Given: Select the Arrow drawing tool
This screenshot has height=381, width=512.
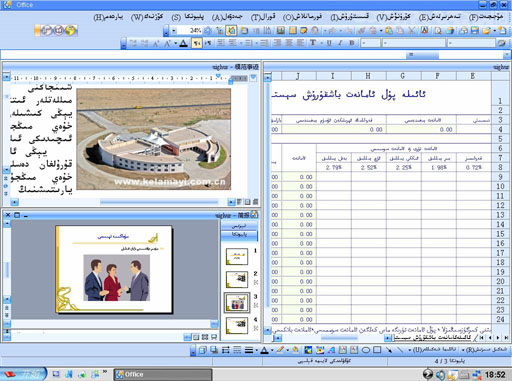Looking at the screenshot, I should click(x=389, y=350).
